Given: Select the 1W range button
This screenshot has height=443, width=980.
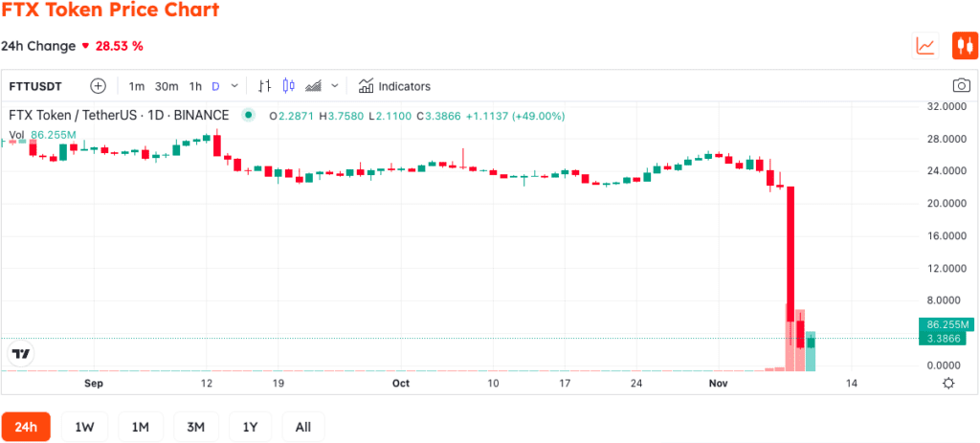Looking at the screenshot, I should coord(84,428).
